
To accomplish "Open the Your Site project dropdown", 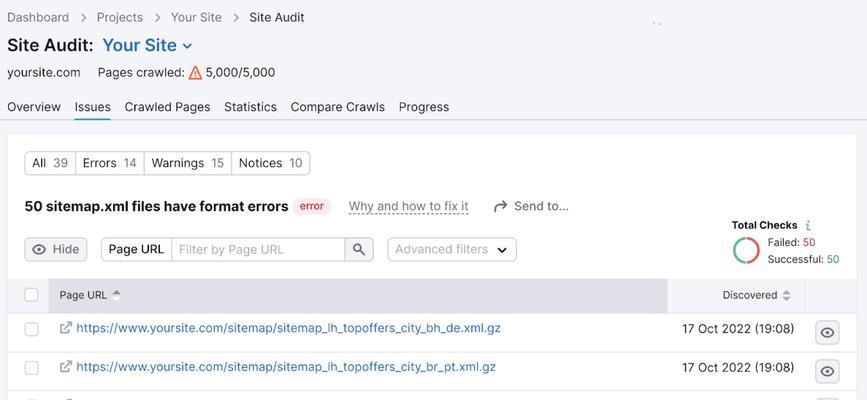I will 147,45.
